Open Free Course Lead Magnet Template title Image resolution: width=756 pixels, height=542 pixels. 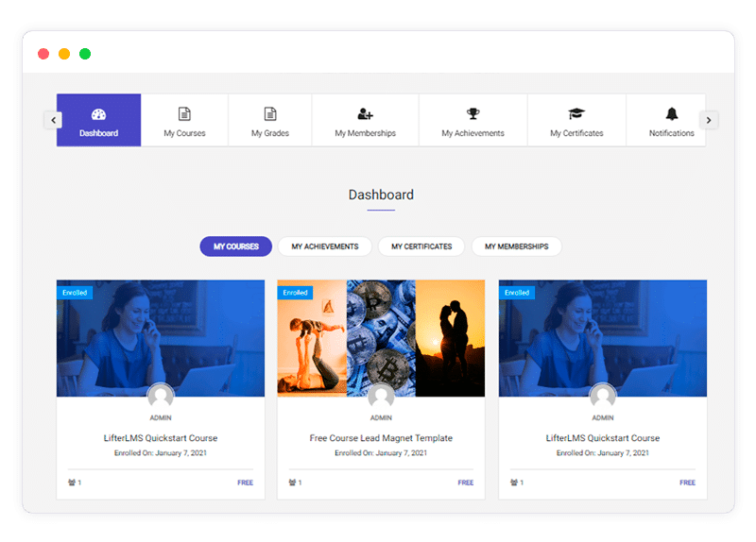[381, 438]
